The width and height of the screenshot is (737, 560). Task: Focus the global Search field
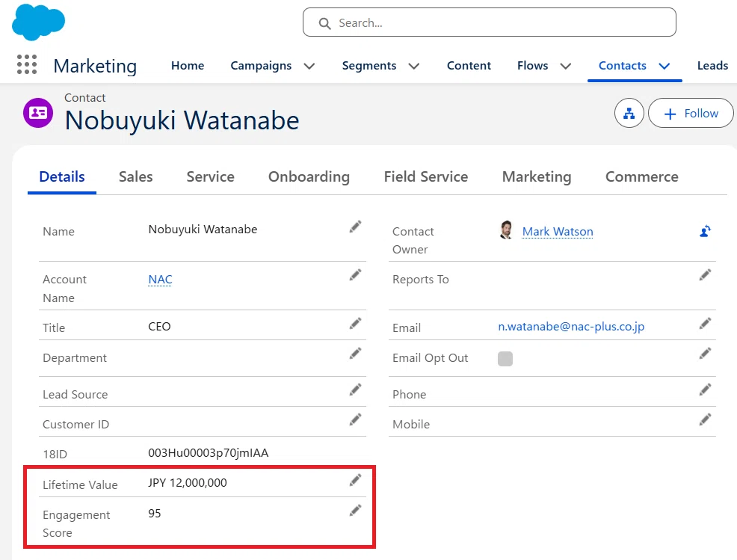(490, 22)
